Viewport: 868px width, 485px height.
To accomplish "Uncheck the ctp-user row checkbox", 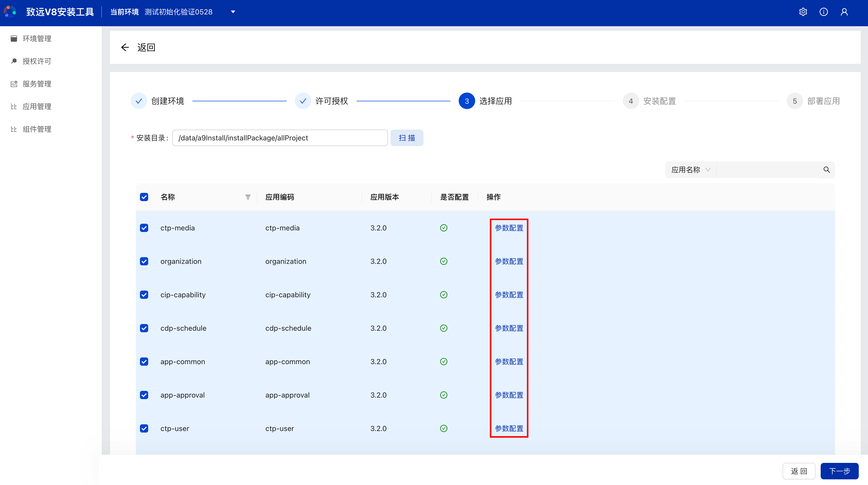I will point(144,428).
